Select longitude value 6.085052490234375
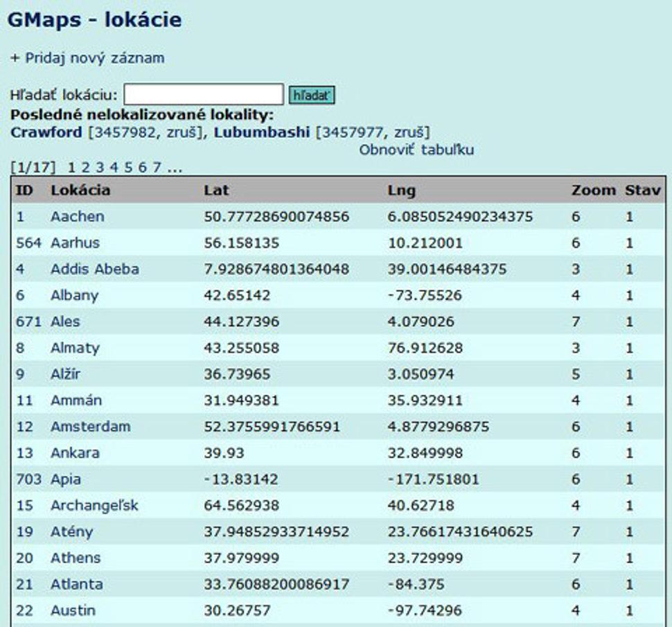672x627 pixels. point(460,216)
